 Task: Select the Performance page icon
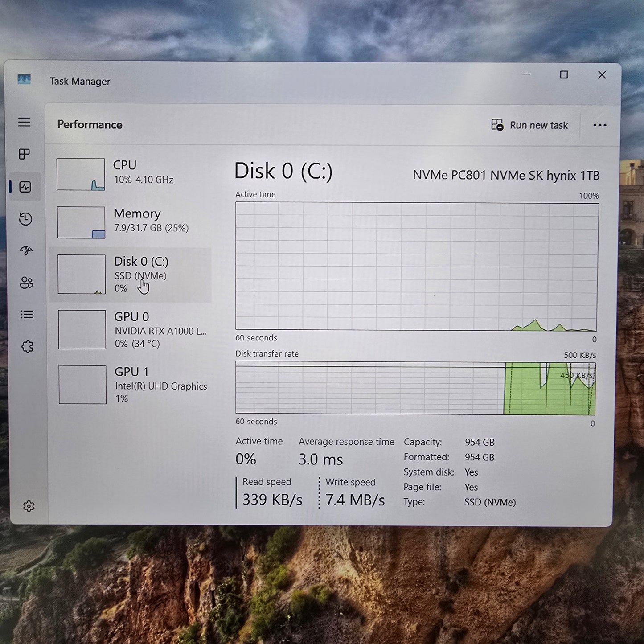click(x=25, y=187)
